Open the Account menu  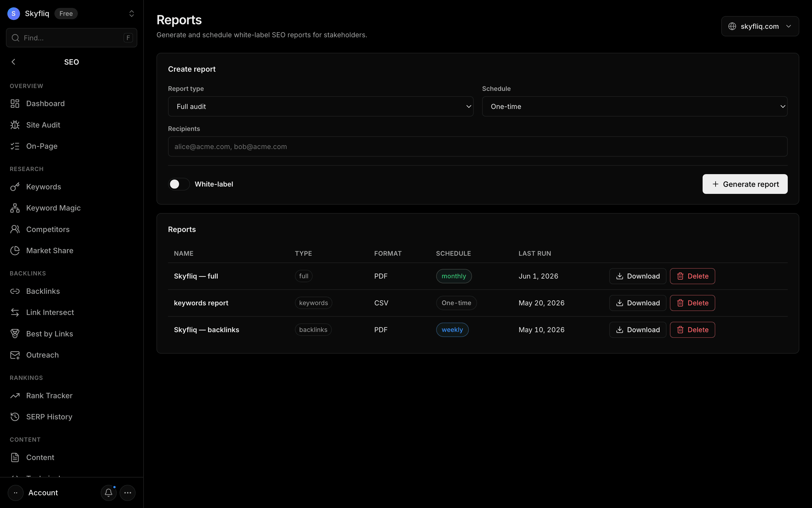(43, 493)
